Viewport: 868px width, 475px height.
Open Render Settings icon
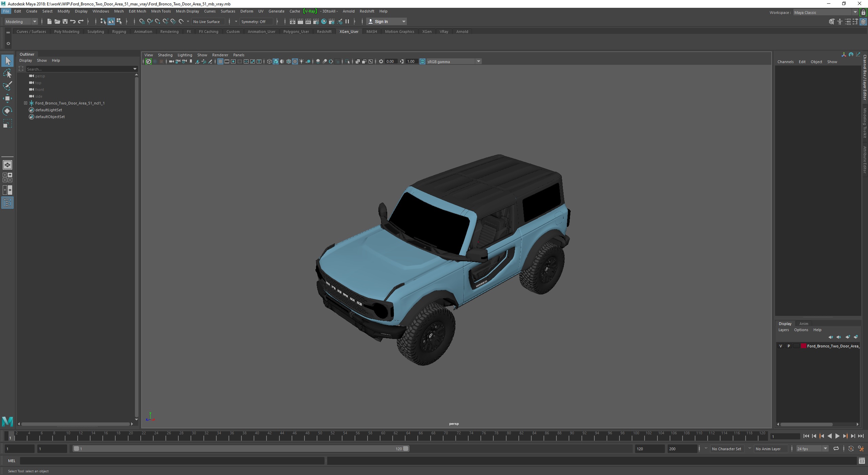[316, 22]
